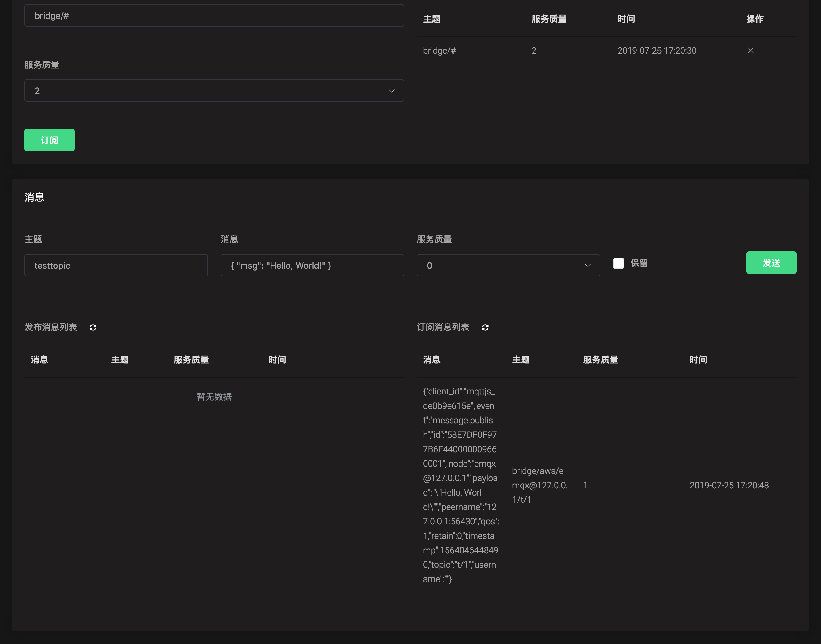Click the bridge/# topic cell in subscriptions table
Image resolution: width=821 pixels, height=644 pixels.
(439, 51)
